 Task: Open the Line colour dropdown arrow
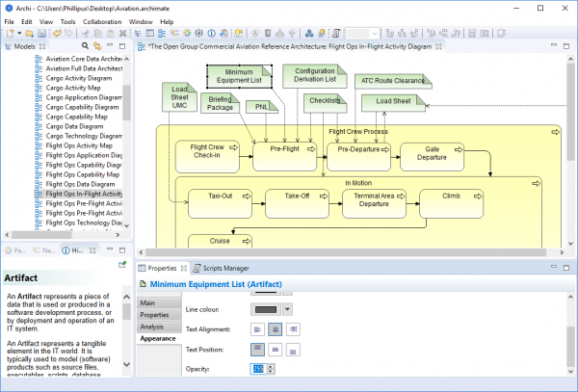click(287, 309)
